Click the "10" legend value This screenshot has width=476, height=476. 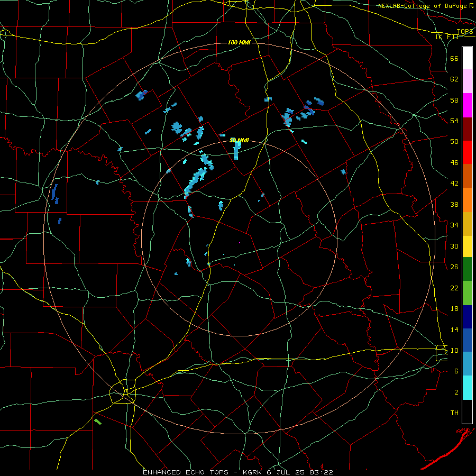coord(454,350)
